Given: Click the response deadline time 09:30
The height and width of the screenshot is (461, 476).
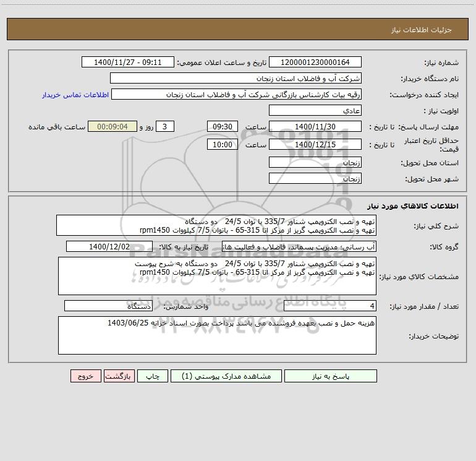Looking at the screenshot, I should (x=222, y=126).
